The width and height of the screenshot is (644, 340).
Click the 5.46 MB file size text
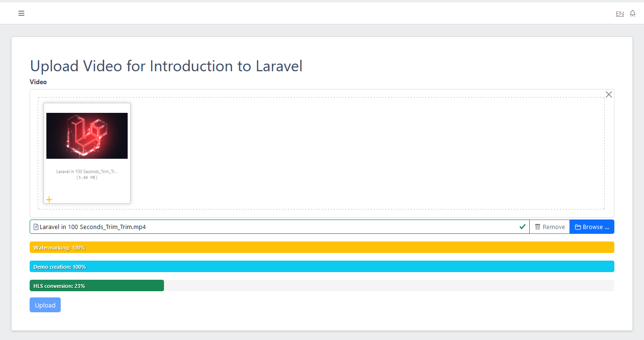coord(87,177)
